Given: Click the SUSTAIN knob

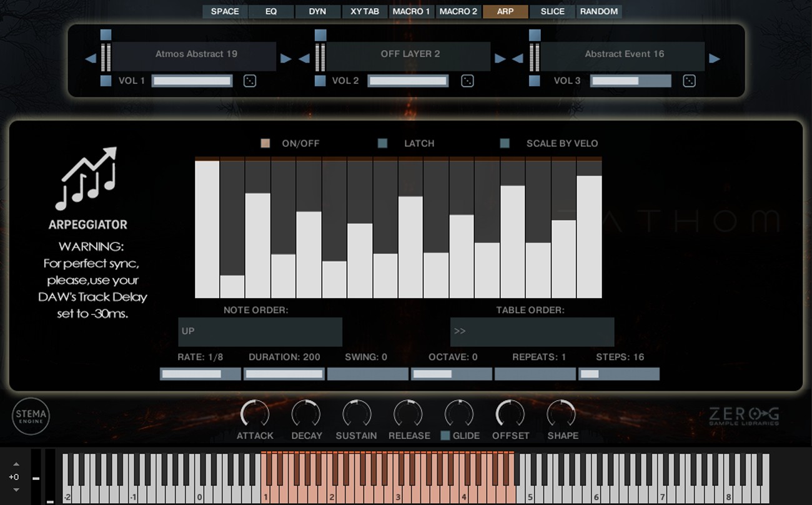Looking at the screenshot, I should click(x=357, y=414).
